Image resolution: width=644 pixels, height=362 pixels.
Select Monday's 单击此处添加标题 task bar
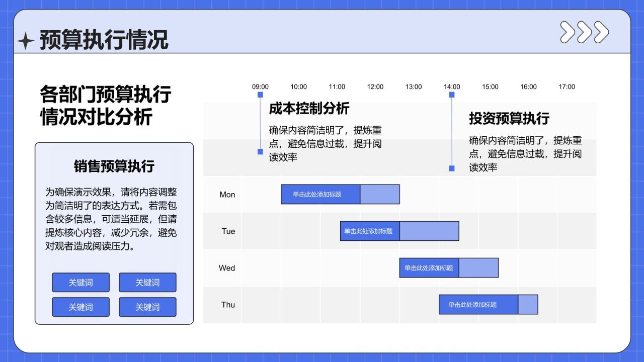[322, 194]
